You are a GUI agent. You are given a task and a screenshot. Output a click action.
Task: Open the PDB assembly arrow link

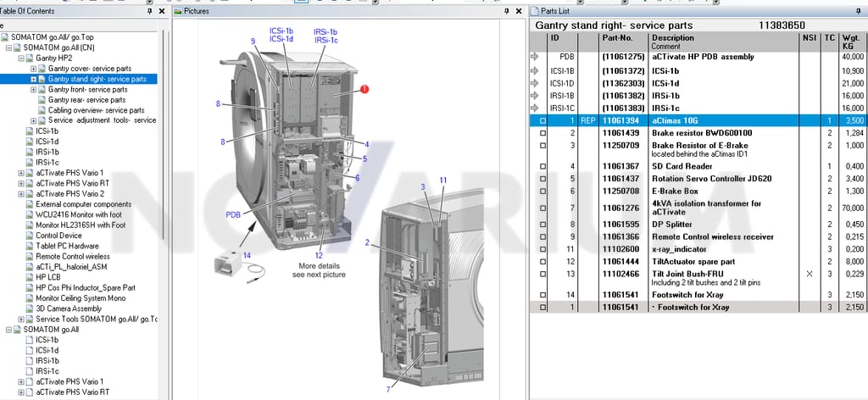click(x=535, y=57)
